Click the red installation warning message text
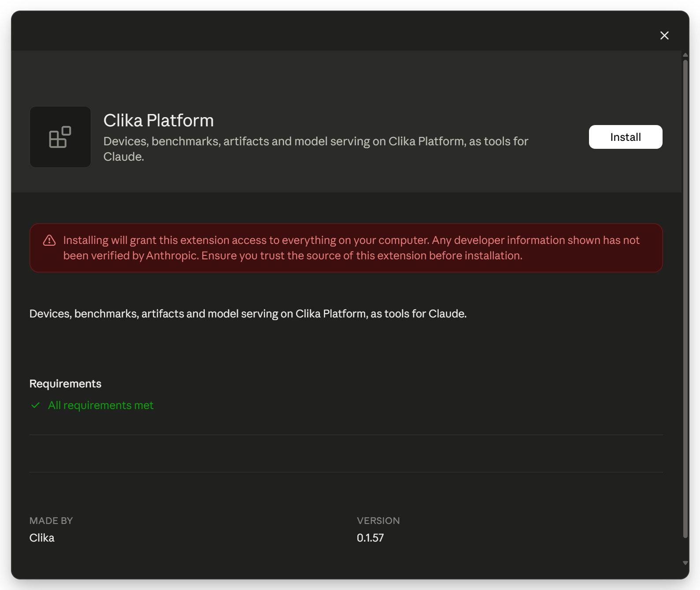700x590 pixels. 351,248
